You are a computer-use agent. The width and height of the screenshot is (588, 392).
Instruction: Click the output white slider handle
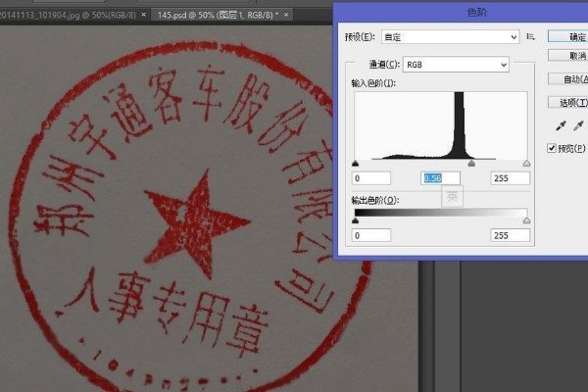(x=526, y=221)
